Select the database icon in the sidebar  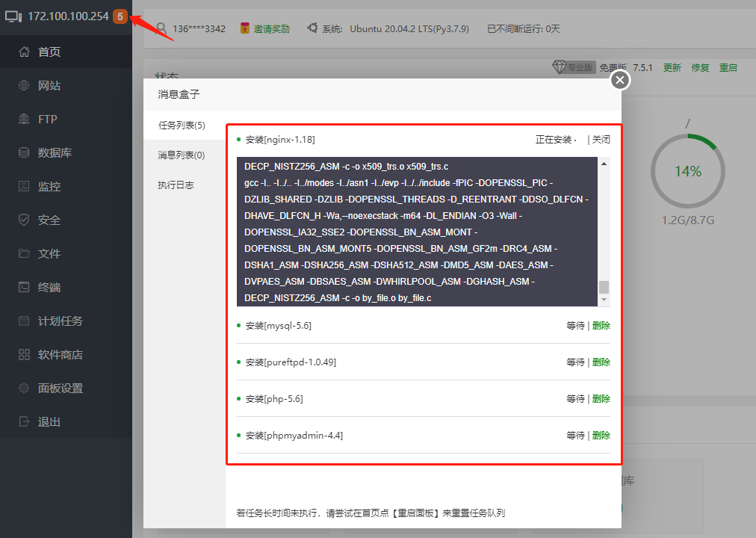coord(24,153)
